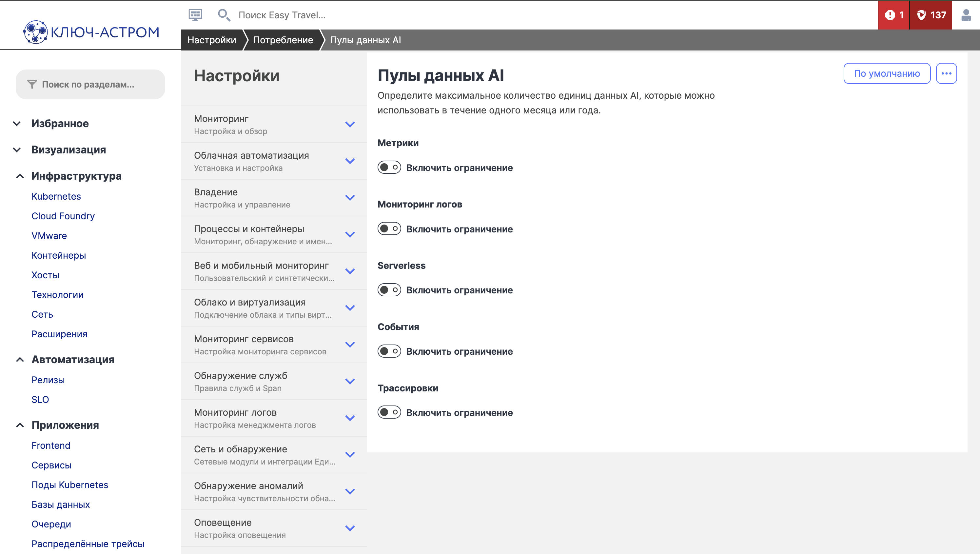Expand the Избранное sidebar group

[x=17, y=124]
